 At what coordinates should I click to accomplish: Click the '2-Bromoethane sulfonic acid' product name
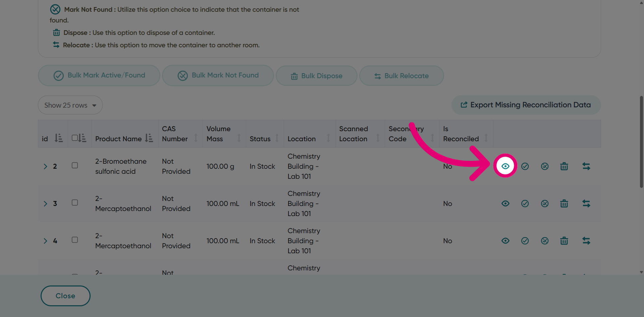coord(121,166)
